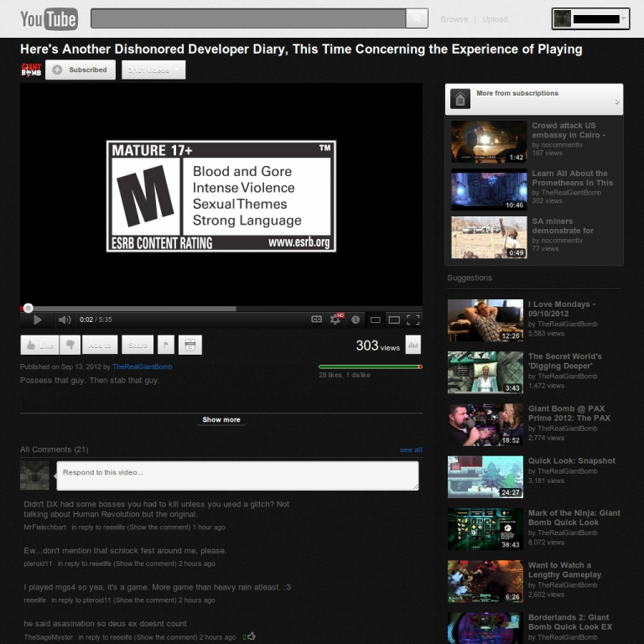
Task: Open I Love Mondays 09/10/2012 video
Action: [x=562, y=309]
